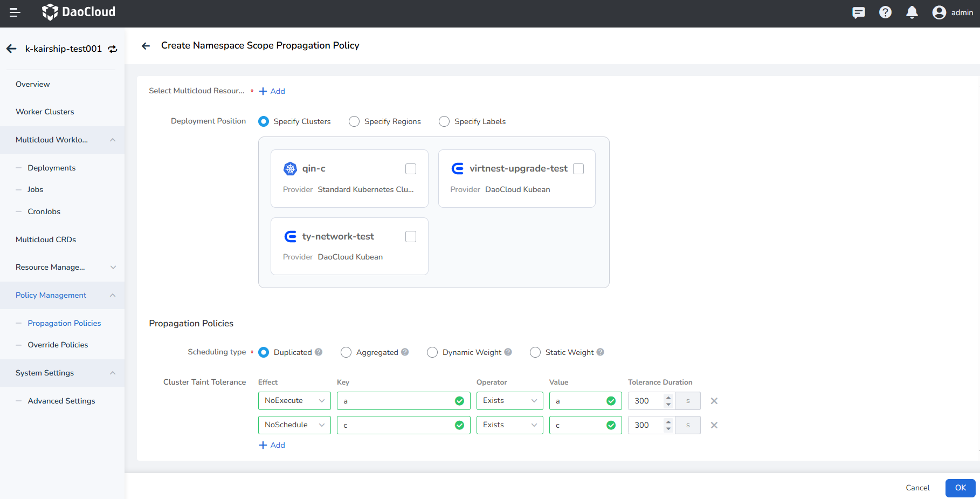Open the hamburger navigation menu
The height and width of the screenshot is (499, 980).
tap(15, 12)
